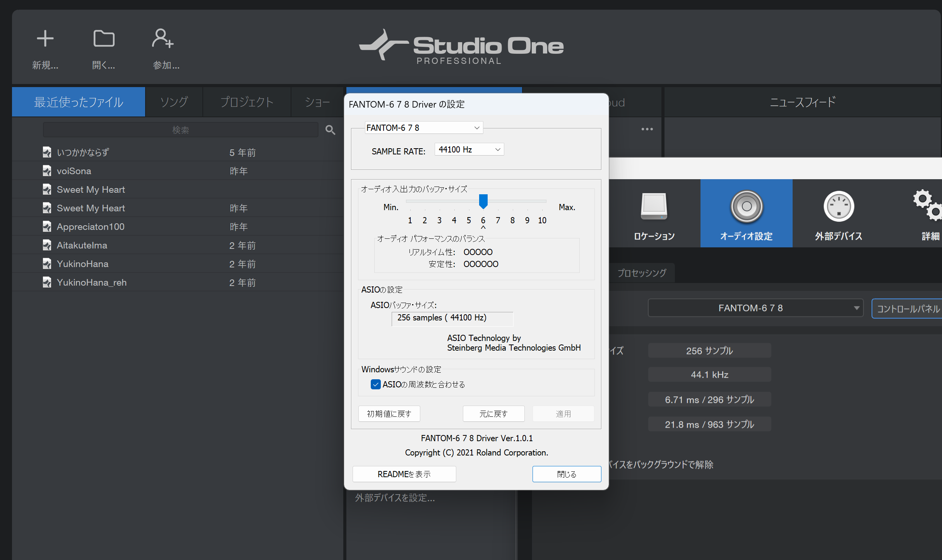Click the 元に戻す button
The height and width of the screenshot is (560, 942).
click(493, 414)
